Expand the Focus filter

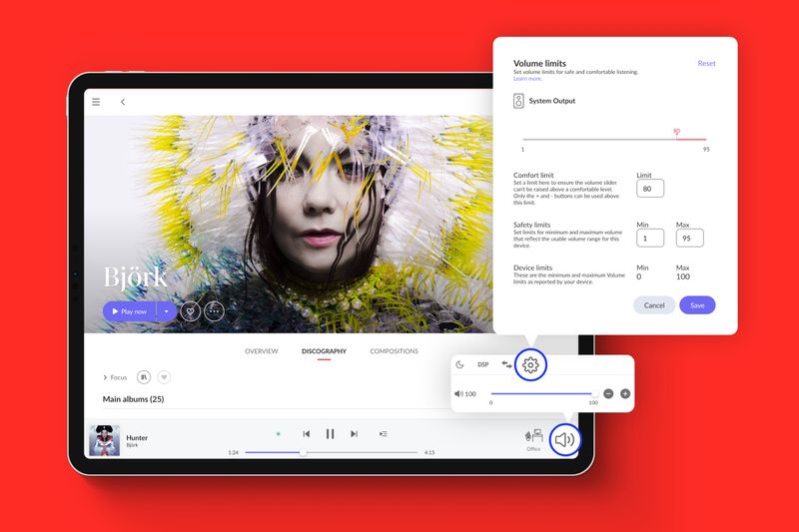(x=115, y=377)
